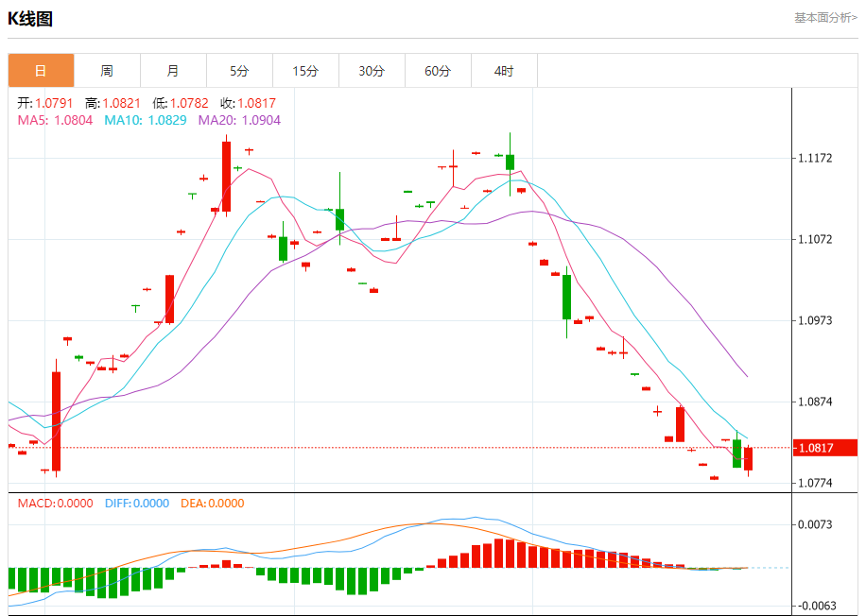Switch to the 日 daily chart tab
The image size is (866, 616).
(x=41, y=71)
